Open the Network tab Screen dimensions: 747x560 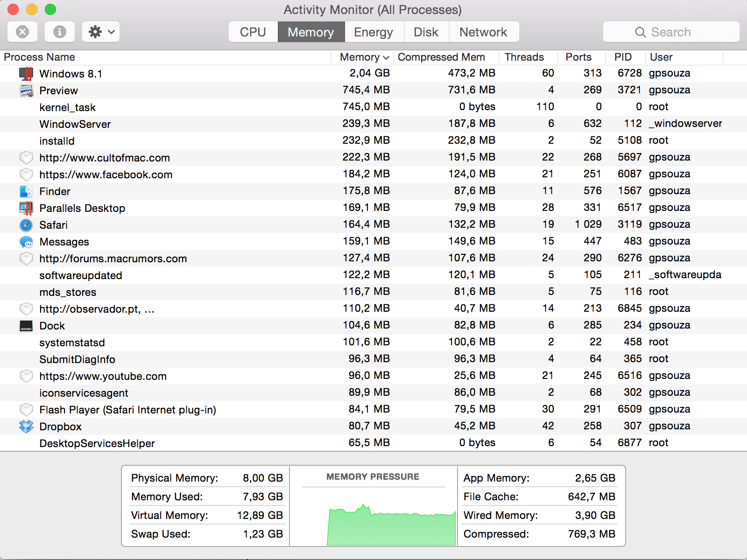pos(483,32)
